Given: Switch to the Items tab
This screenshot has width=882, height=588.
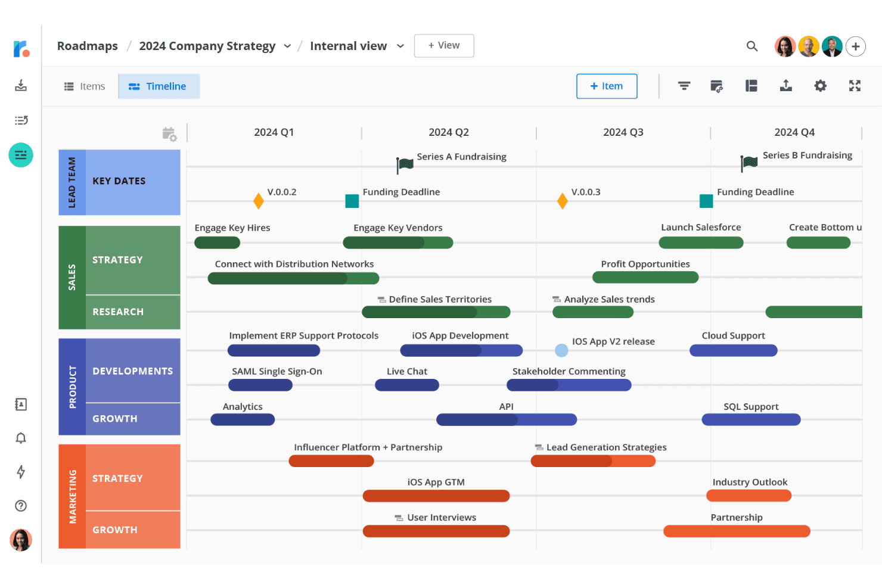Looking at the screenshot, I should [85, 86].
